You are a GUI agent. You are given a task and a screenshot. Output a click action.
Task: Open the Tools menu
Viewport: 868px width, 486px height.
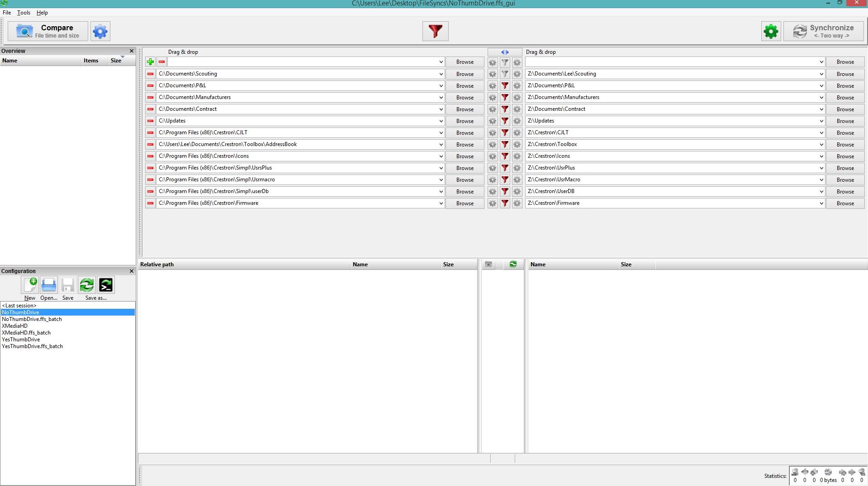tap(24, 13)
